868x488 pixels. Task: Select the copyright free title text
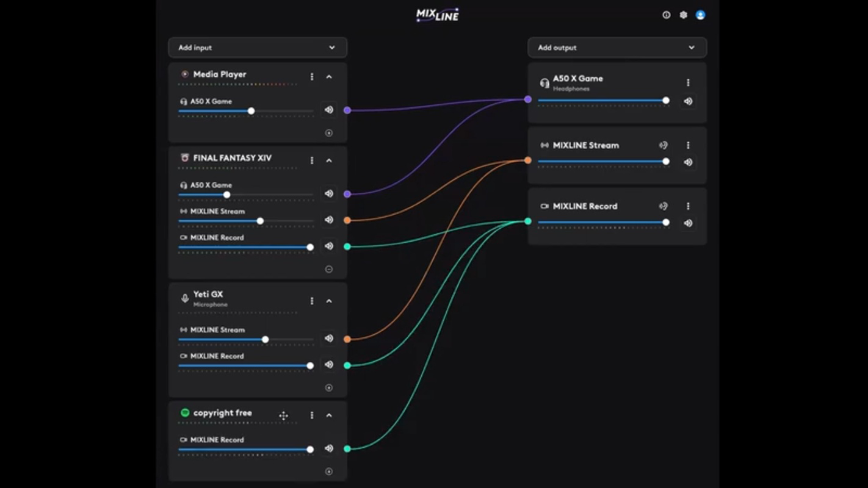pyautogui.click(x=222, y=413)
